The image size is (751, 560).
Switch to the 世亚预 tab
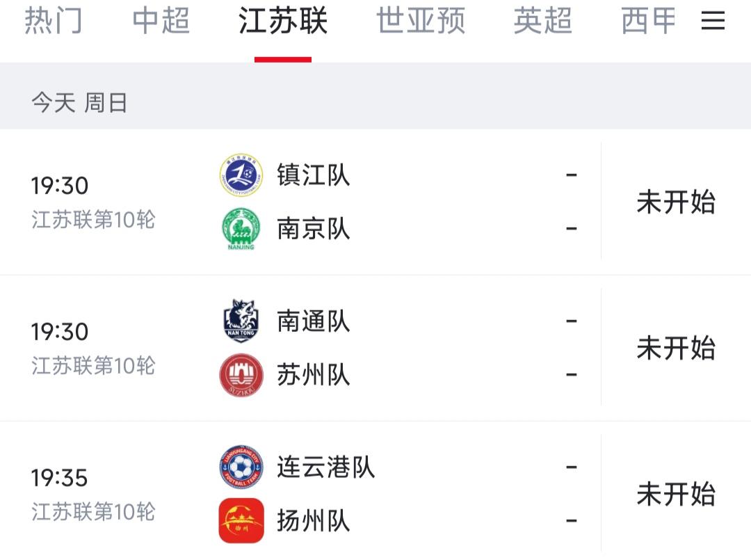click(x=421, y=21)
